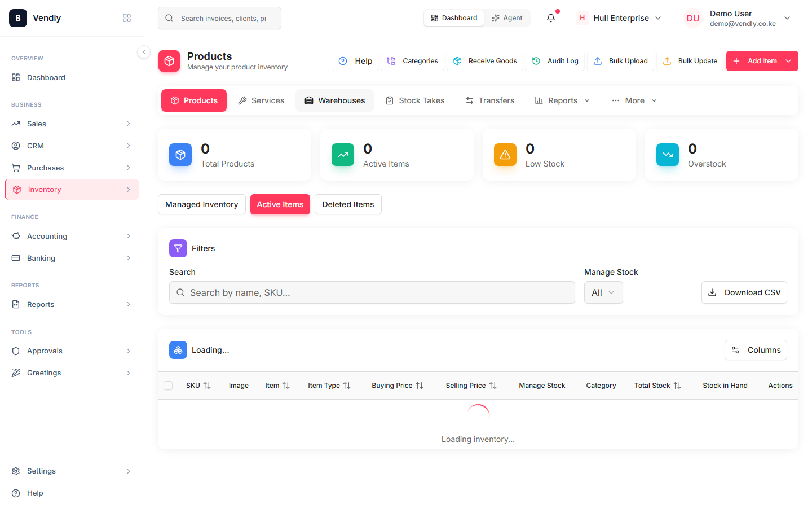Sort by Total Stock column arrows

point(677,386)
